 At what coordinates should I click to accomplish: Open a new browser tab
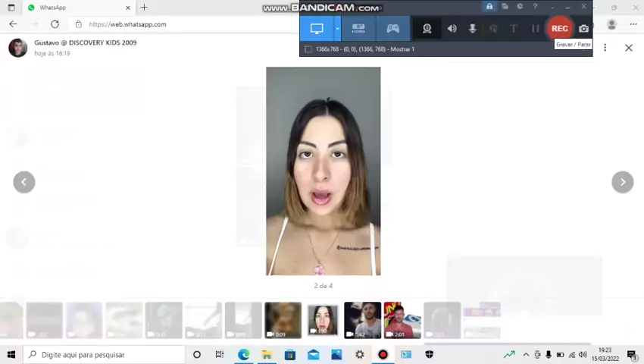(x=144, y=8)
